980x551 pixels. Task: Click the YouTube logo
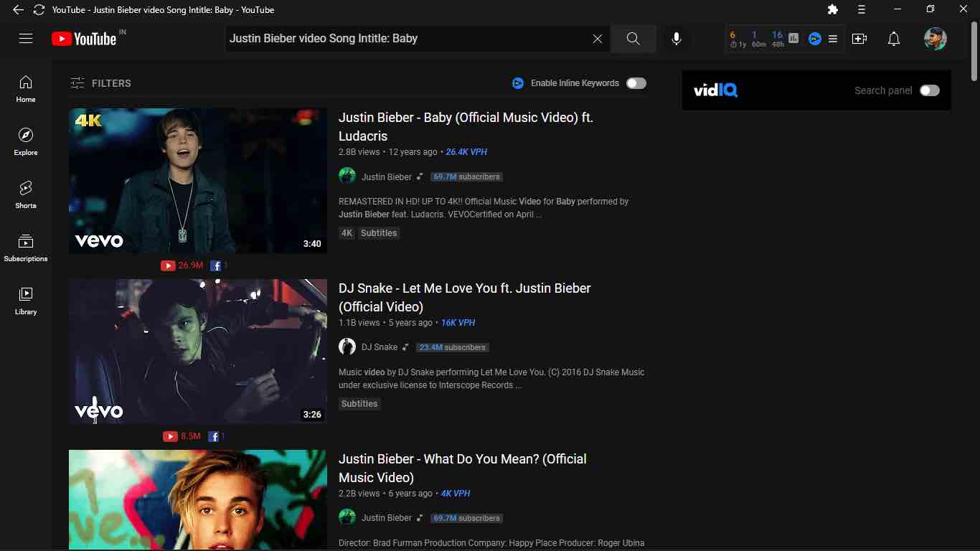pyautogui.click(x=84, y=39)
